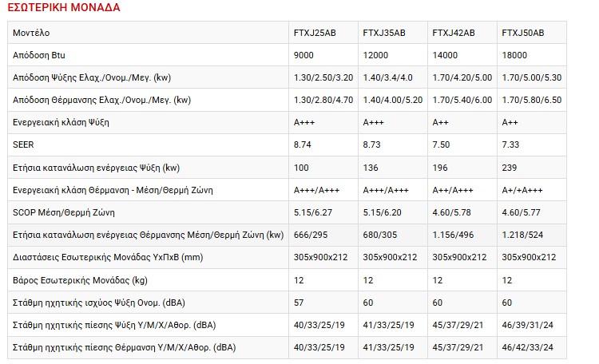Select the FTXJ35AB model header cell
Viewport: 599px width, 364px height.
(384, 33)
